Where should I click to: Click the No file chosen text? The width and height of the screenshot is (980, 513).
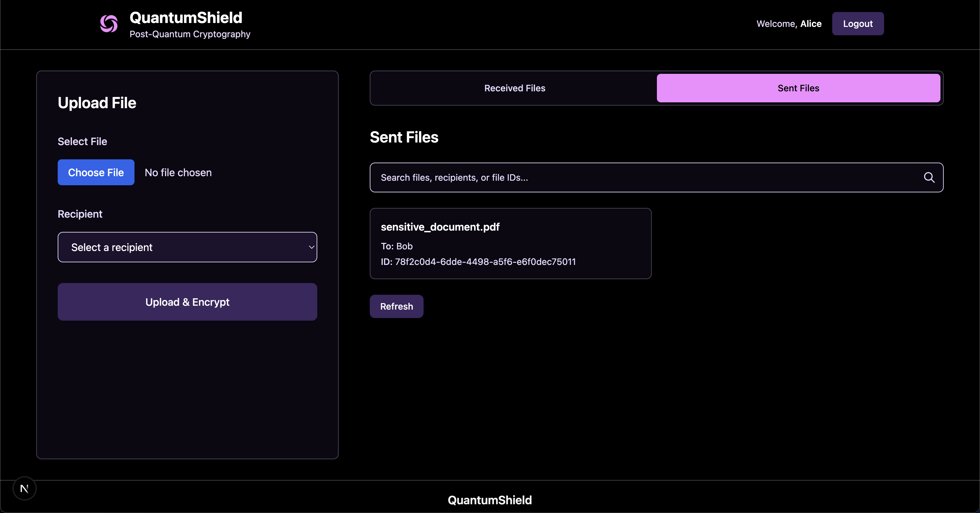tap(178, 173)
